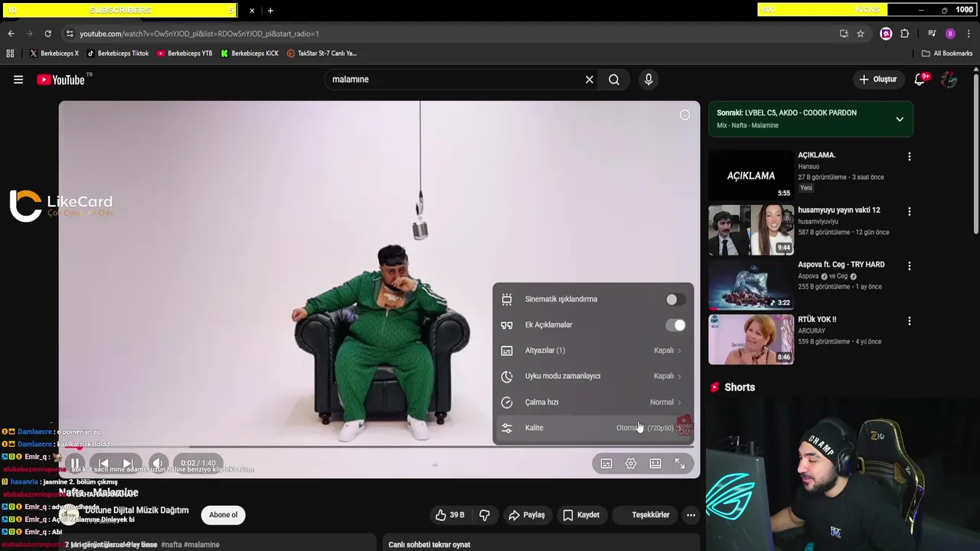The width and height of the screenshot is (980, 551).
Task: Go back in browser history
Action: click(x=11, y=34)
